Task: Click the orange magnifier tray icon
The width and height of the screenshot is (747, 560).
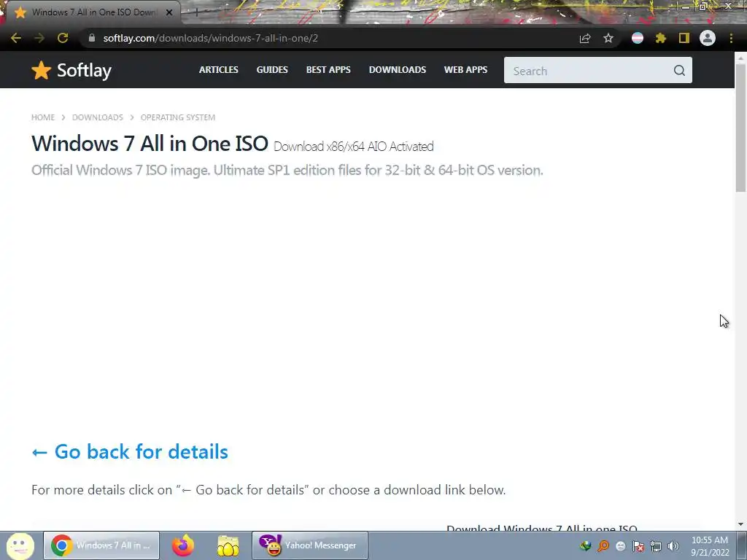Action: pos(603,546)
